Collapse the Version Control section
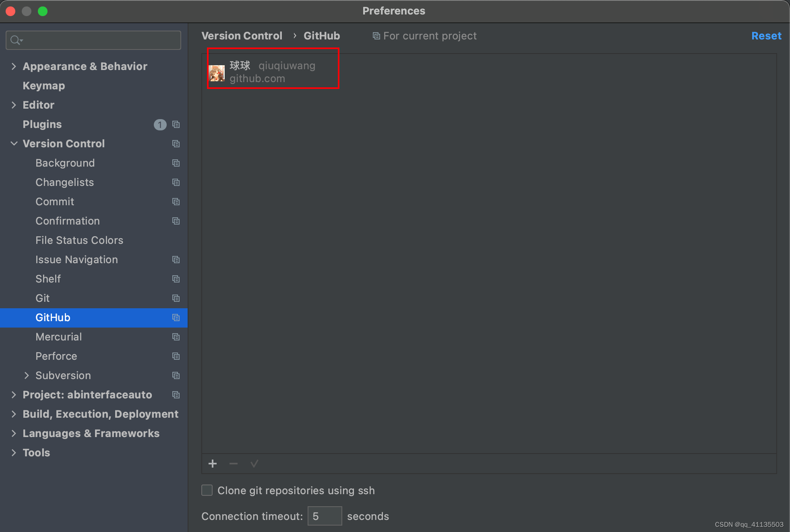Screen dimensions: 790x532 coord(14,144)
